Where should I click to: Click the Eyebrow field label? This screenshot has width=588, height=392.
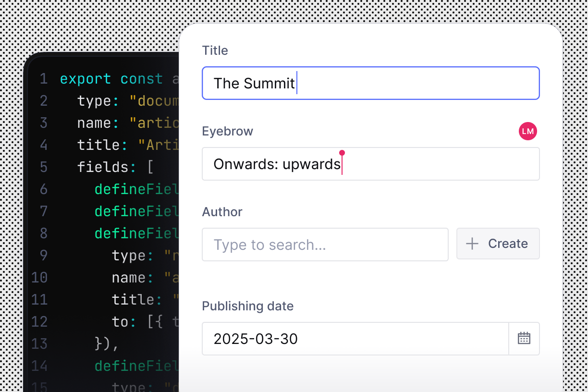(x=227, y=131)
